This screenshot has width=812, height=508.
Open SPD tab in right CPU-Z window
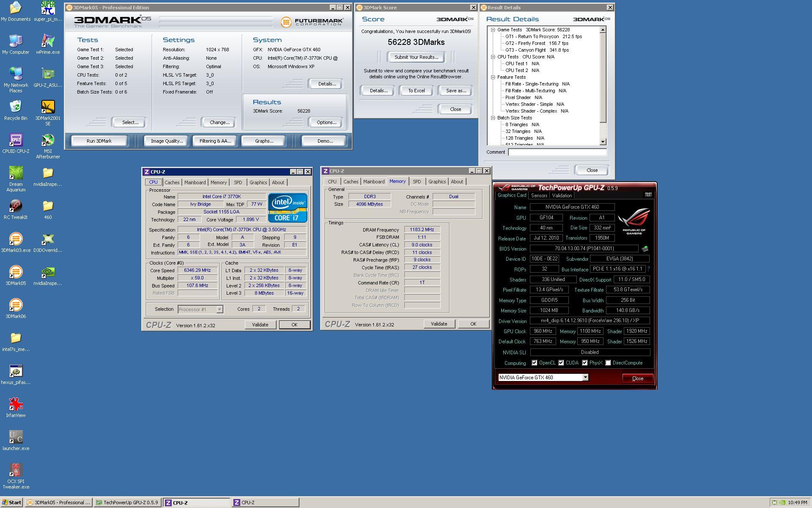point(417,182)
